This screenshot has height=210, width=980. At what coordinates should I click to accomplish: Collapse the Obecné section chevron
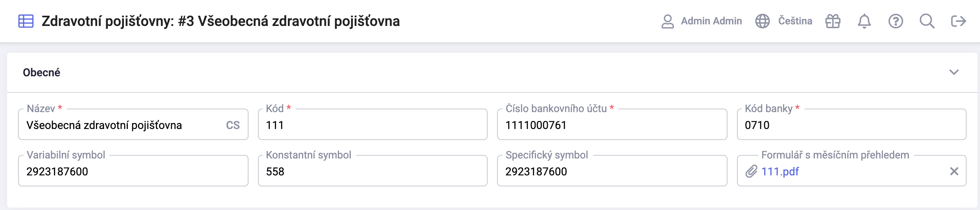click(x=954, y=72)
